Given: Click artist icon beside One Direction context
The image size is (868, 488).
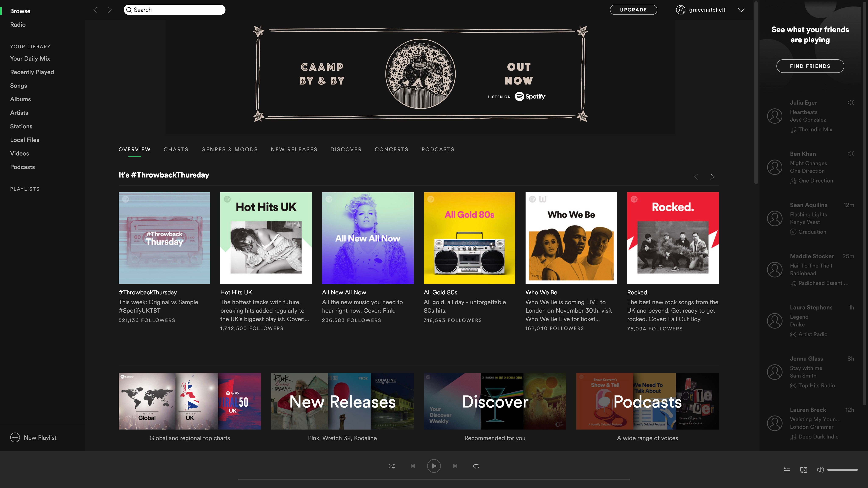Looking at the screenshot, I should [793, 181].
